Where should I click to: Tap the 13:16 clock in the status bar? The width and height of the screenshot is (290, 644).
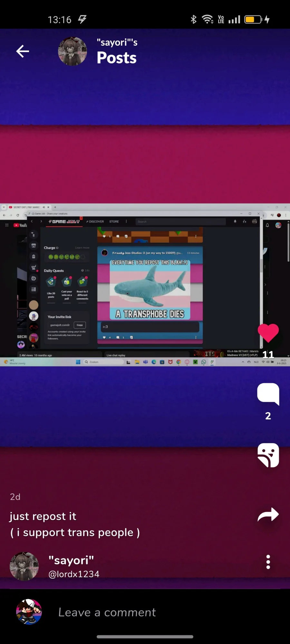coord(60,20)
